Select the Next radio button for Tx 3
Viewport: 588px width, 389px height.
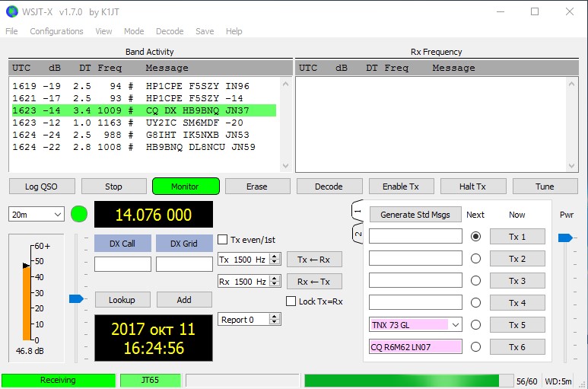(475, 281)
